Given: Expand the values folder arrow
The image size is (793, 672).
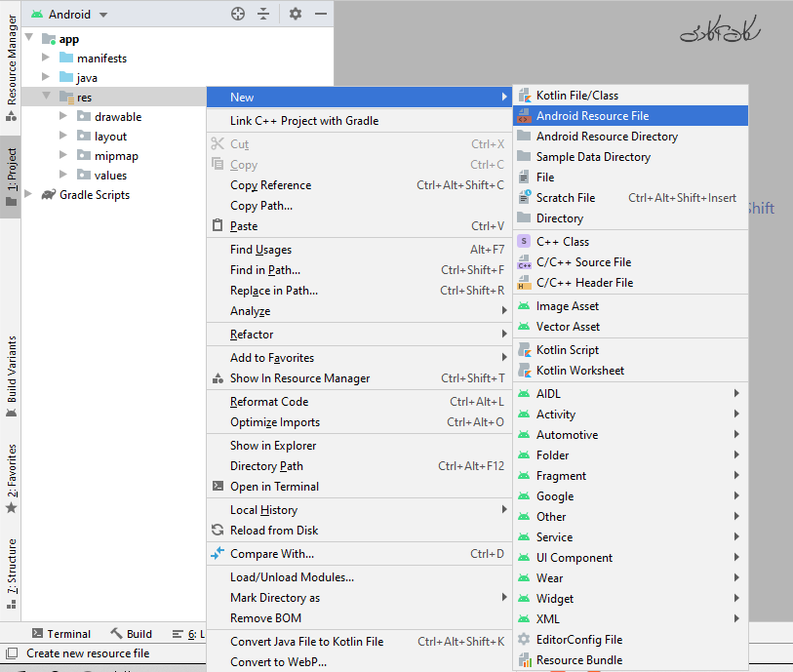Looking at the screenshot, I should pyautogui.click(x=62, y=175).
